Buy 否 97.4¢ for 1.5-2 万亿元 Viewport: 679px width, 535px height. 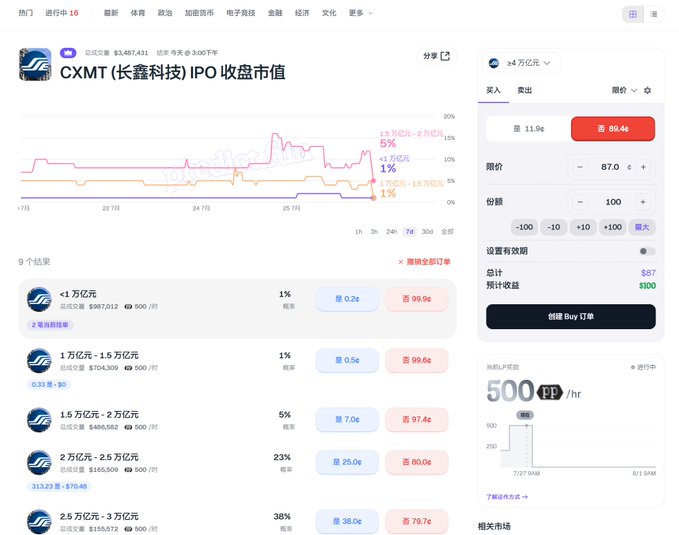click(417, 420)
